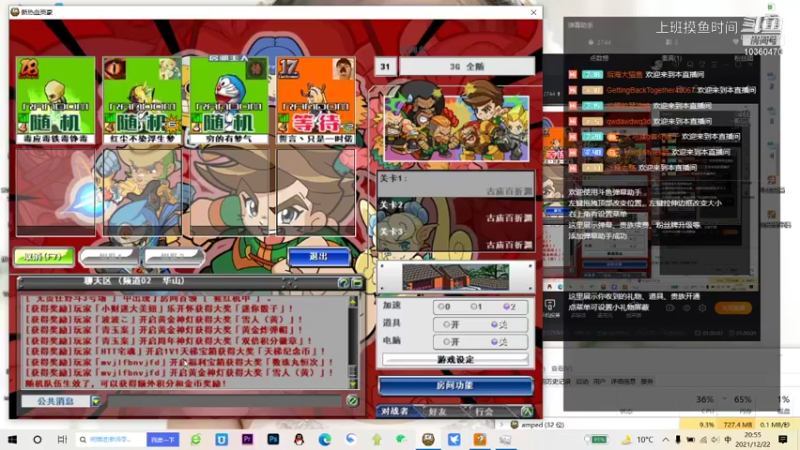Click chat area minimize icon
The height and width of the screenshot is (450, 800).
357,283
